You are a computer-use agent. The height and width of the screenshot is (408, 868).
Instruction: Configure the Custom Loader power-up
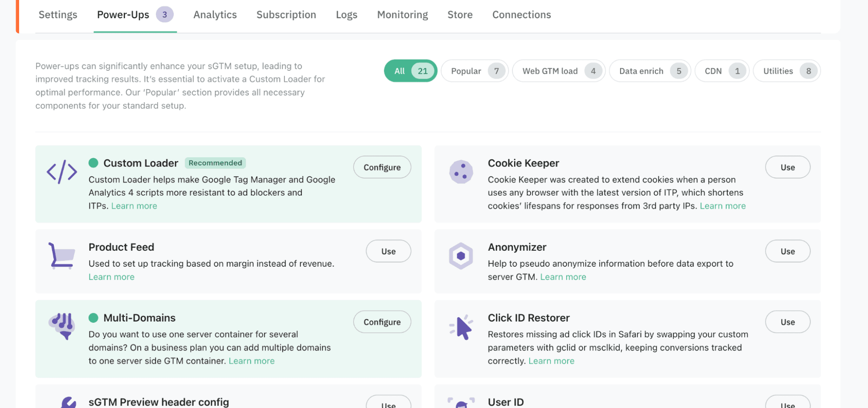coord(382,167)
